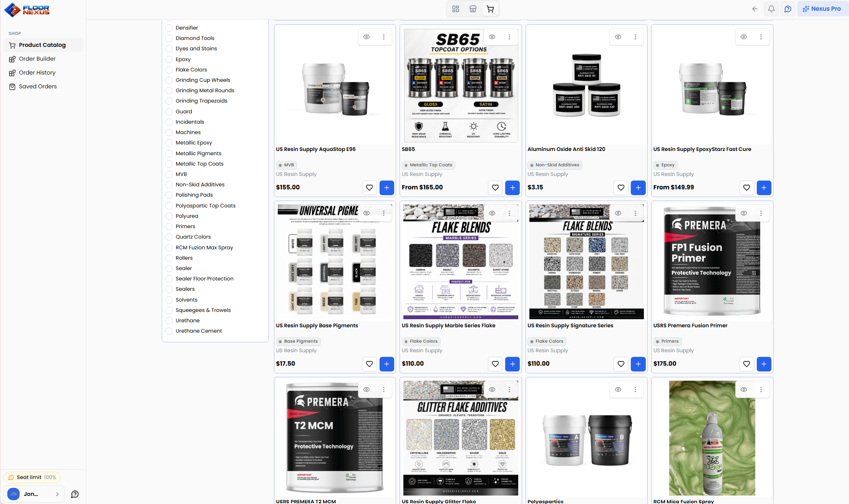Add EpoxyStarz Fast Cure to order
The height and width of the screenshot is (504, 849).
[x=764, y=187]
